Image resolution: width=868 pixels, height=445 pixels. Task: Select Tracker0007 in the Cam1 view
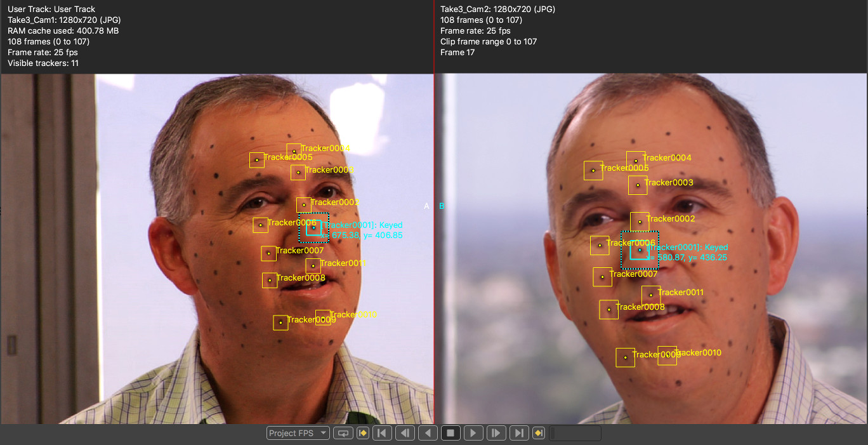[268, 253]
